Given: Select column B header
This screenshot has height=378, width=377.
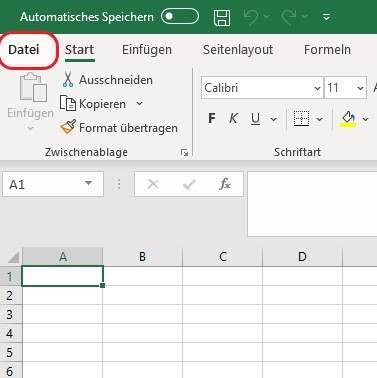Looking at the screenshot, I should [x=142, y=257].
